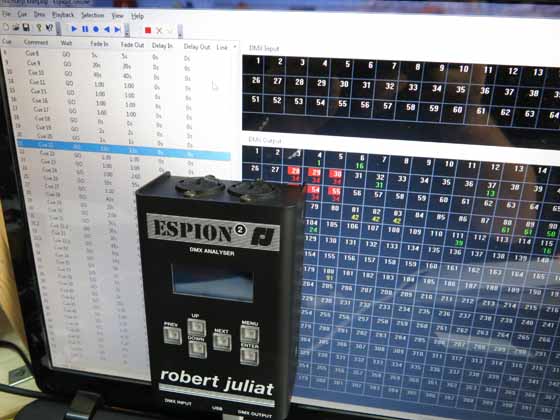Start playback with the blue Play icon

click(74, 29)
